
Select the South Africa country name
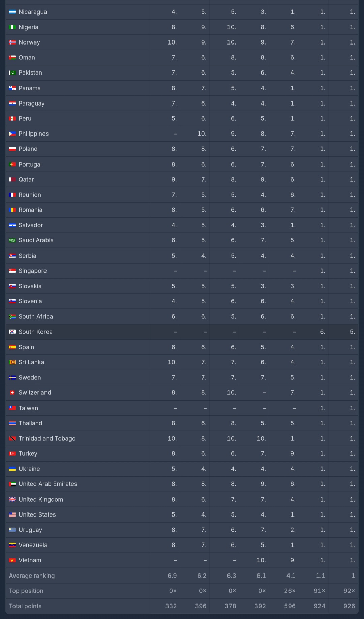[x=35, y=317]
